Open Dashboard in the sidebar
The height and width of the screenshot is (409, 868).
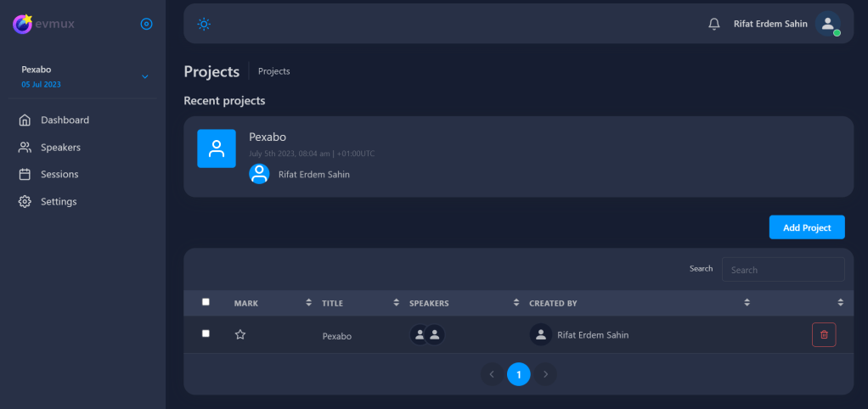point(65,120)
